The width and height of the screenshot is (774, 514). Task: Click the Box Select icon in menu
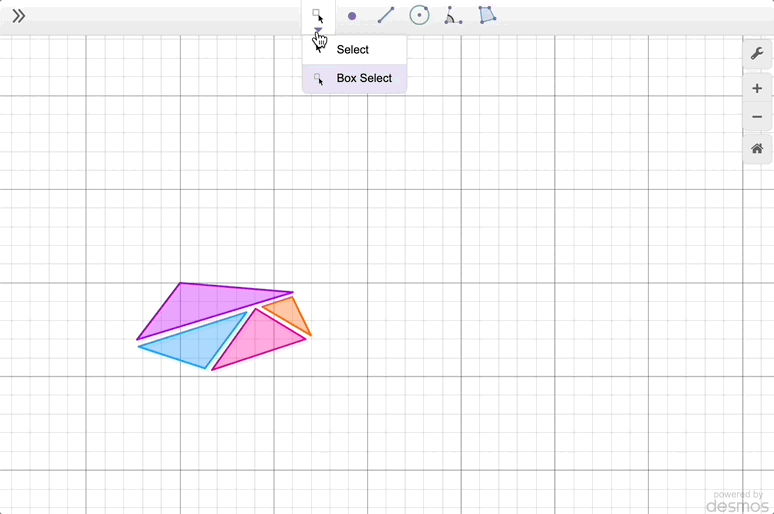318,78
